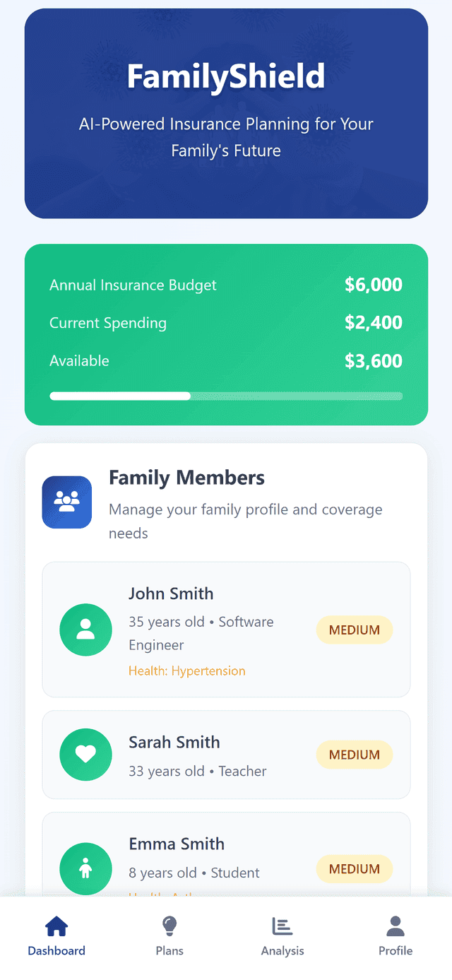Open the Dashboard home icon
Image resolution: width=452 pixels, height=980 pixels.
click(56, 926)
